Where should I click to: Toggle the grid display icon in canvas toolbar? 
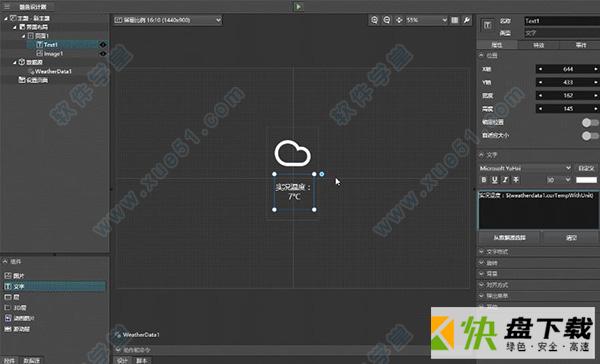[455, 20]
